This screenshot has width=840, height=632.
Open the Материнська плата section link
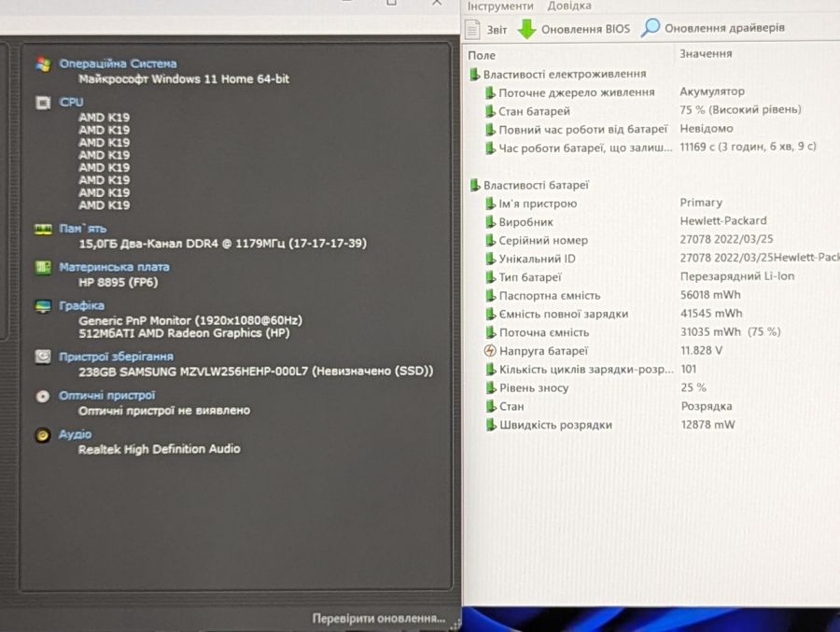(x=114, y=267)
